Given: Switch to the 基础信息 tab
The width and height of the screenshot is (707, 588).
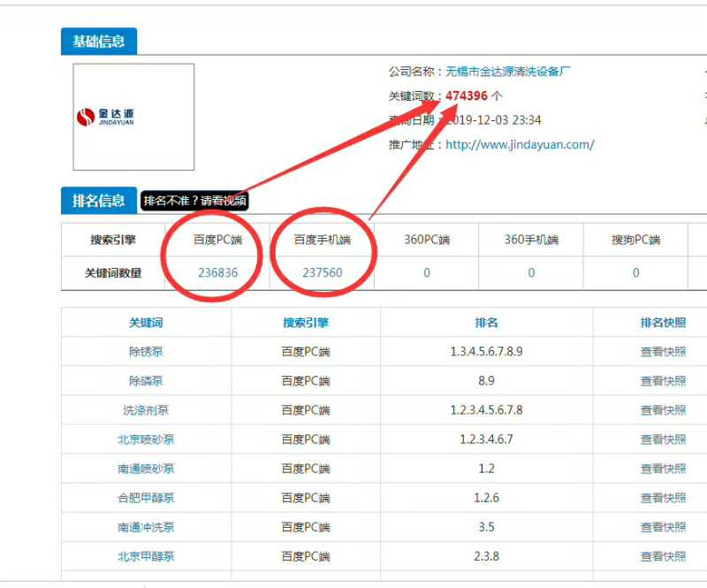Looking at the screenshot, I should pos(97,42).
